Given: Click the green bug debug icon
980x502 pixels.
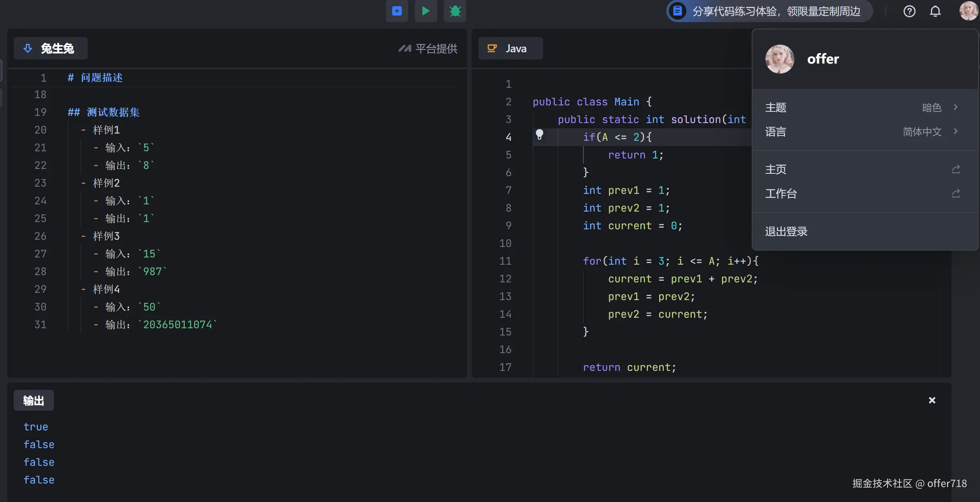Looking at the screenshot, I should click(455, 11).
